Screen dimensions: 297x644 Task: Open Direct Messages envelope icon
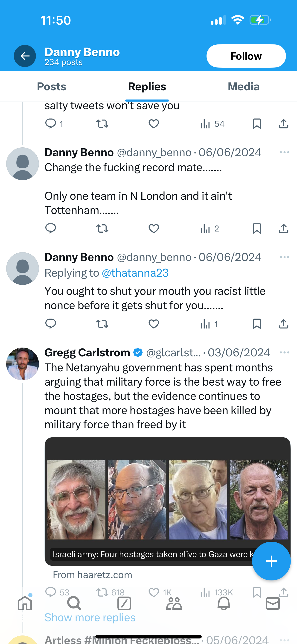click(273, 603)
